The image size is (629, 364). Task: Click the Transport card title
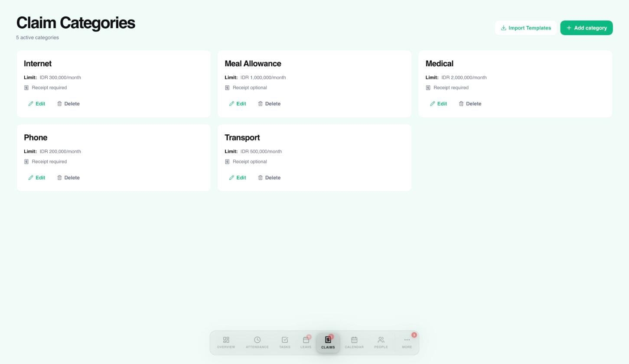242,138
